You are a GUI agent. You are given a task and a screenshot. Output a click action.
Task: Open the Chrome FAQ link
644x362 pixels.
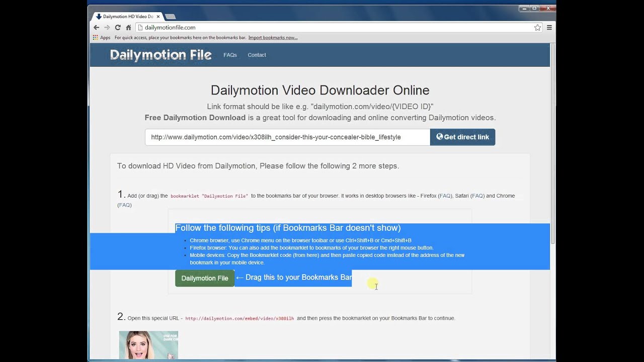tap(125, 205)
